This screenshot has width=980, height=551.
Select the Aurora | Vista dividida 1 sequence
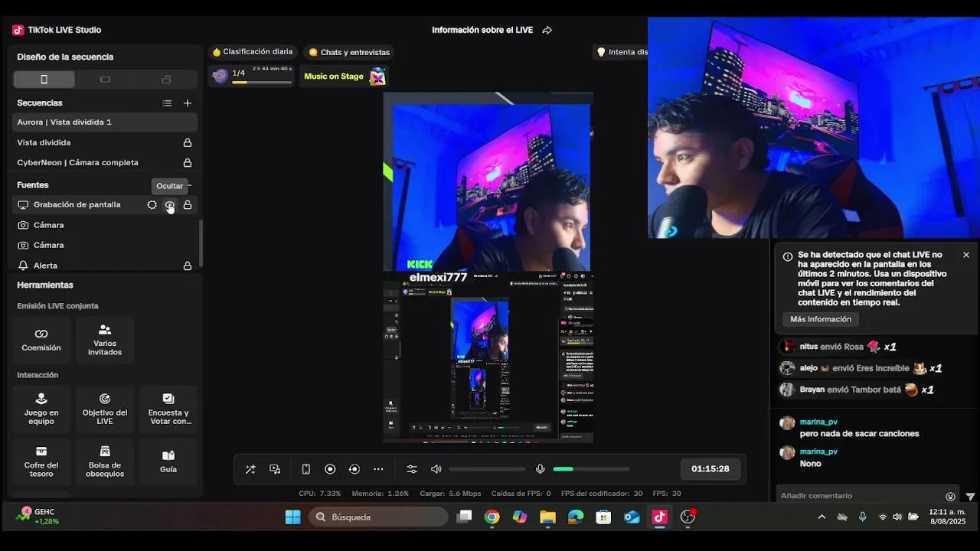click(105, 122)
